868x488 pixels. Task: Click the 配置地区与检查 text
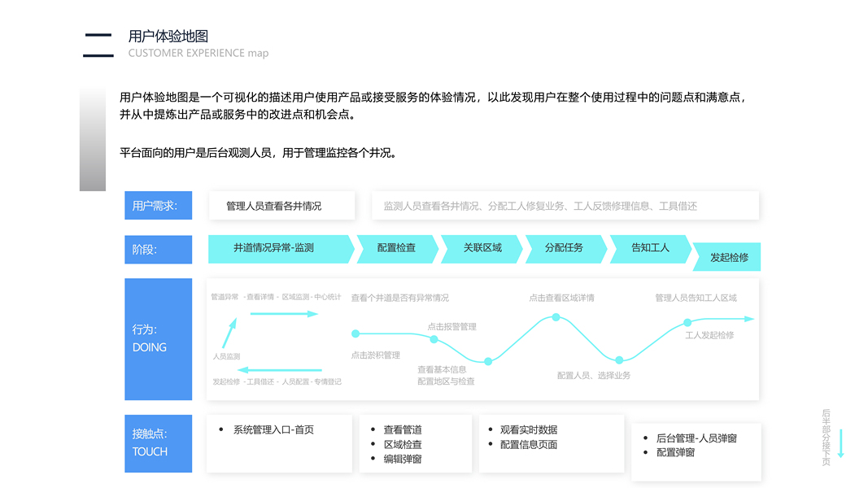(x=446, y=381)
